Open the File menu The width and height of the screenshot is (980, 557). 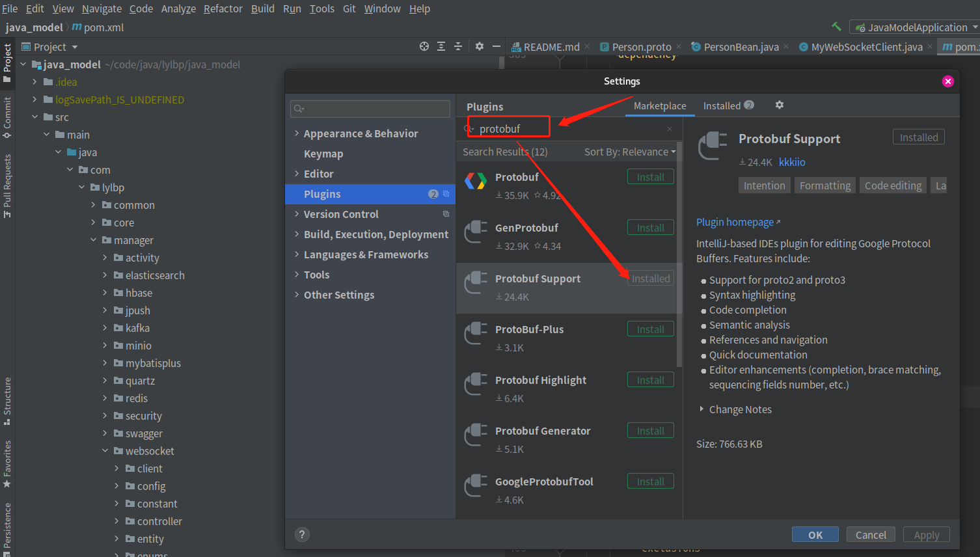(10, 8)
